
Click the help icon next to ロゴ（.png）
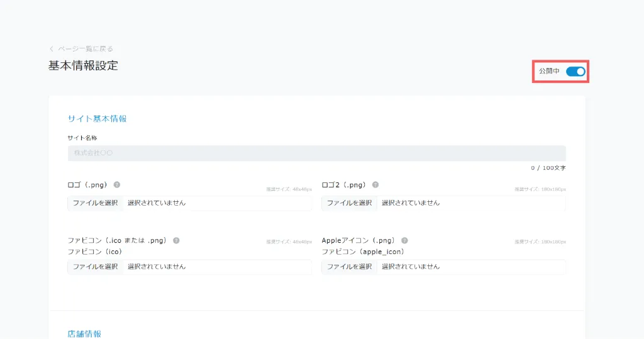click(117, 185)
